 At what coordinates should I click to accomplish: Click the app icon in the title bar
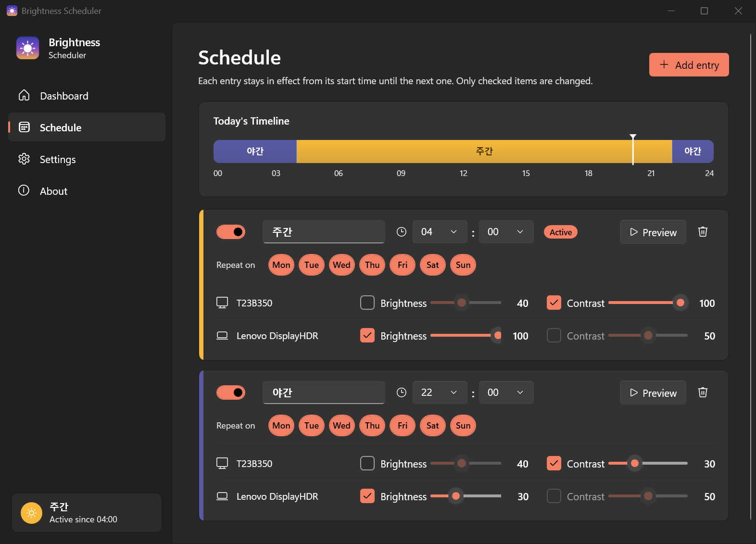(12, 11)
